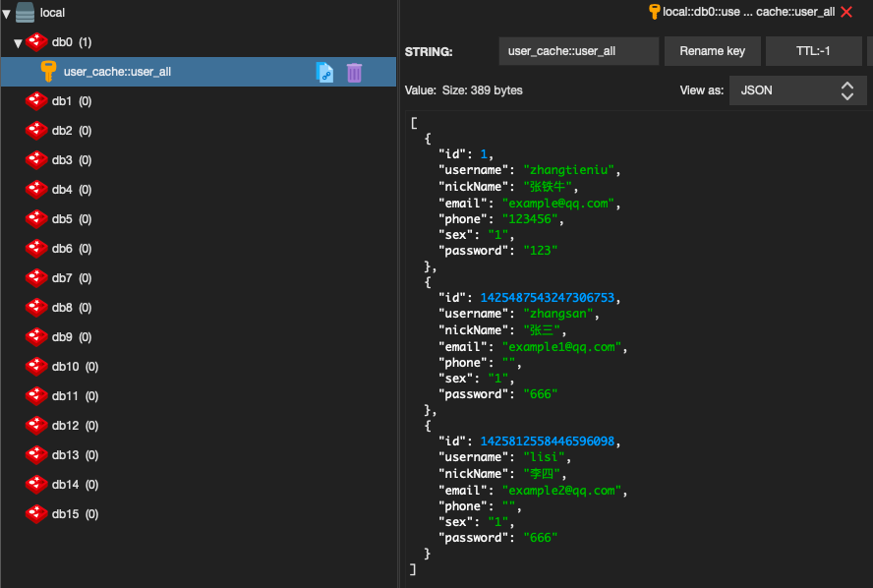
Task: Click the db14 Redis database icon
Action: click(x=36, y=485)
